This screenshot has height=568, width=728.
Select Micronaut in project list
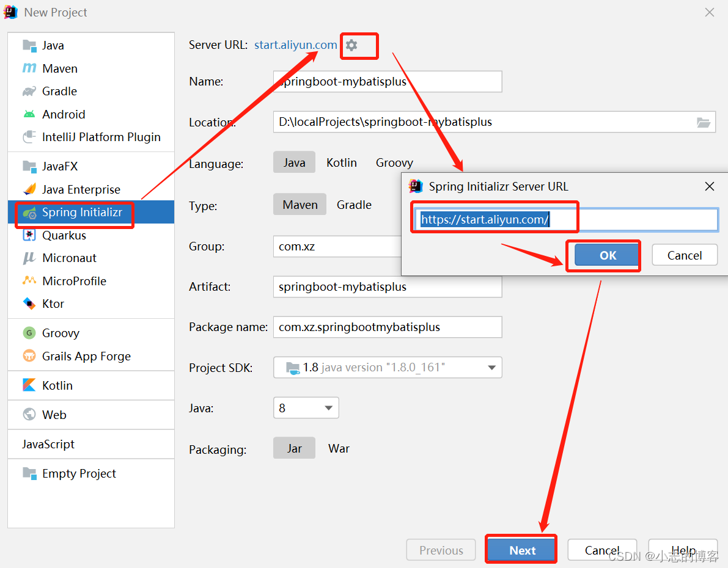pos(91,258)
